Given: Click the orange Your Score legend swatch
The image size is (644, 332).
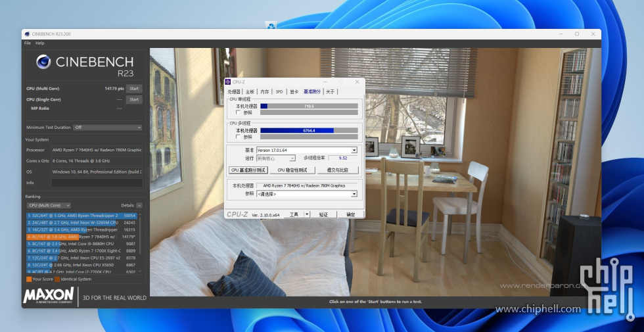Looking at the screenshot, I should tap(29, 279).
